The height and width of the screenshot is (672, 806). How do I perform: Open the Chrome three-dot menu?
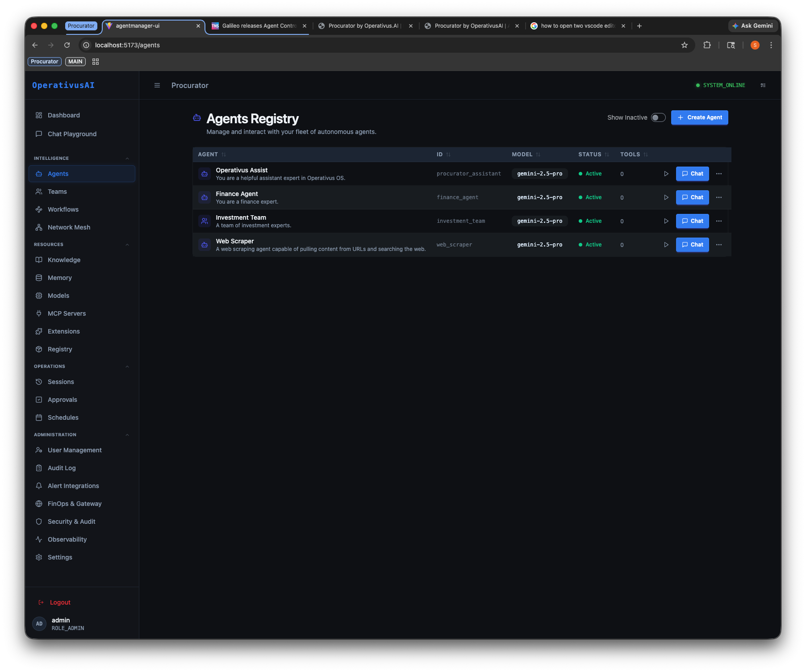click(x=771, y=45)
